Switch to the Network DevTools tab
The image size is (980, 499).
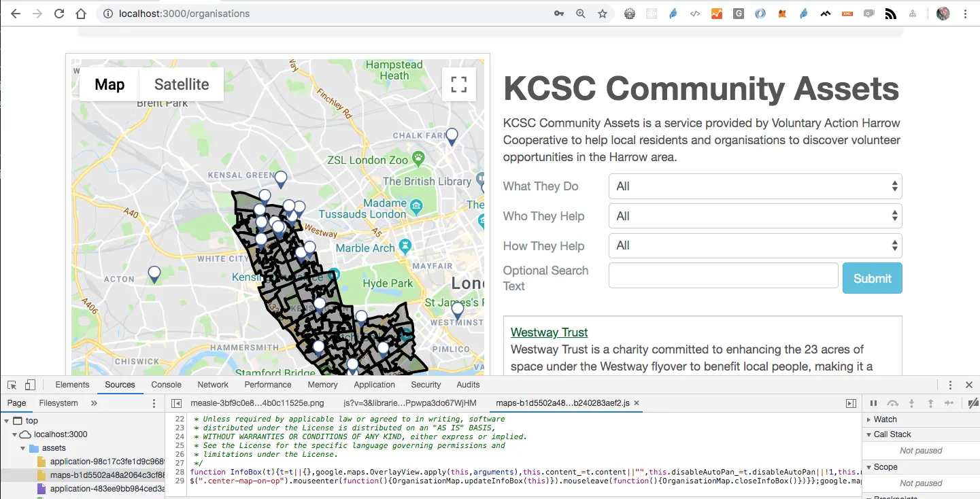[x=213, y=385]
